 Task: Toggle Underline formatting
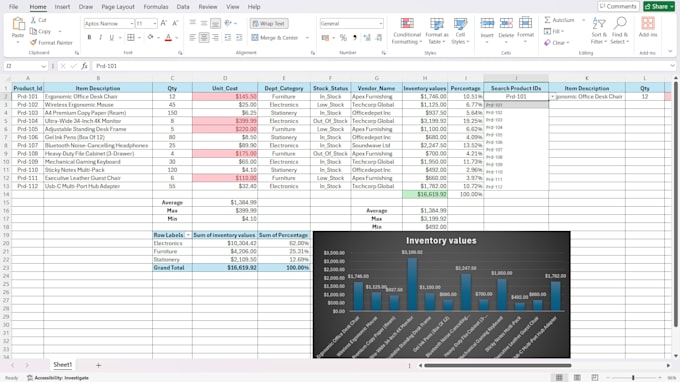pos(111,38)
